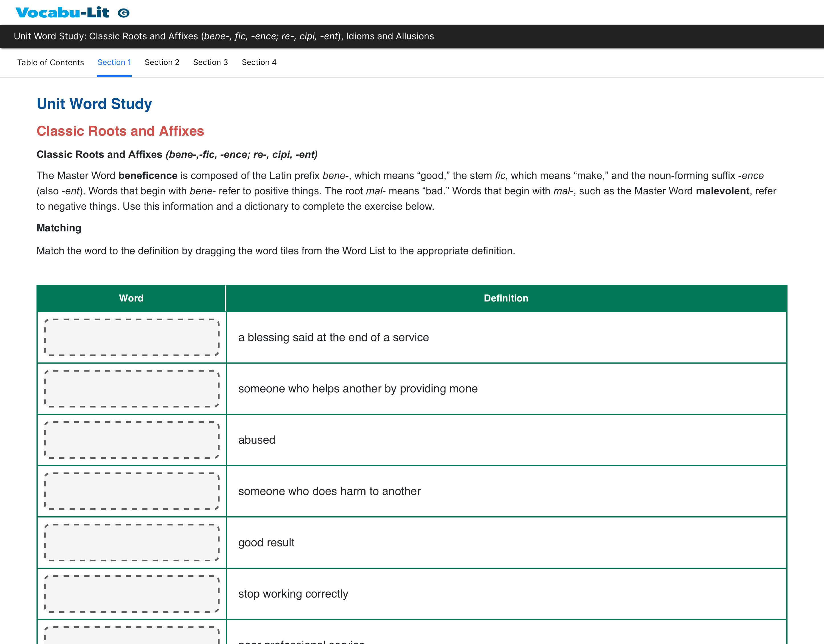The height and width of the screenshot is (644, 824).
Task: Switch to the Section 2 tab
Action: [162, 62]
